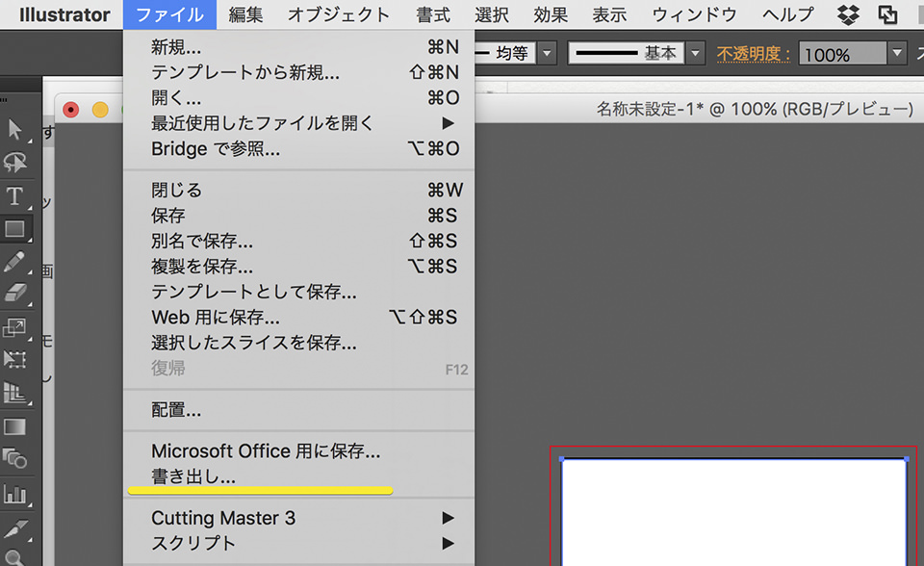
Task: Click the 不透明度 opacity link
Action: coord(753,54)
